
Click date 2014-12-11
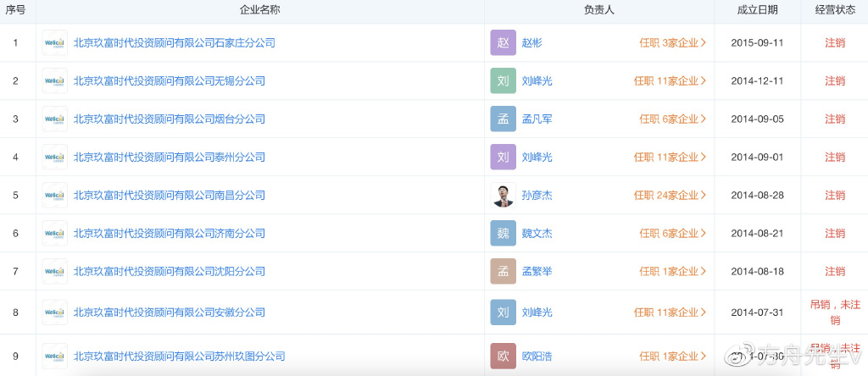[757, 80]
